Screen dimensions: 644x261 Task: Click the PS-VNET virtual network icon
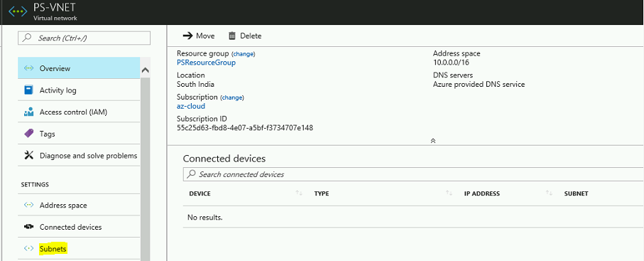click(x=18, y=11)
